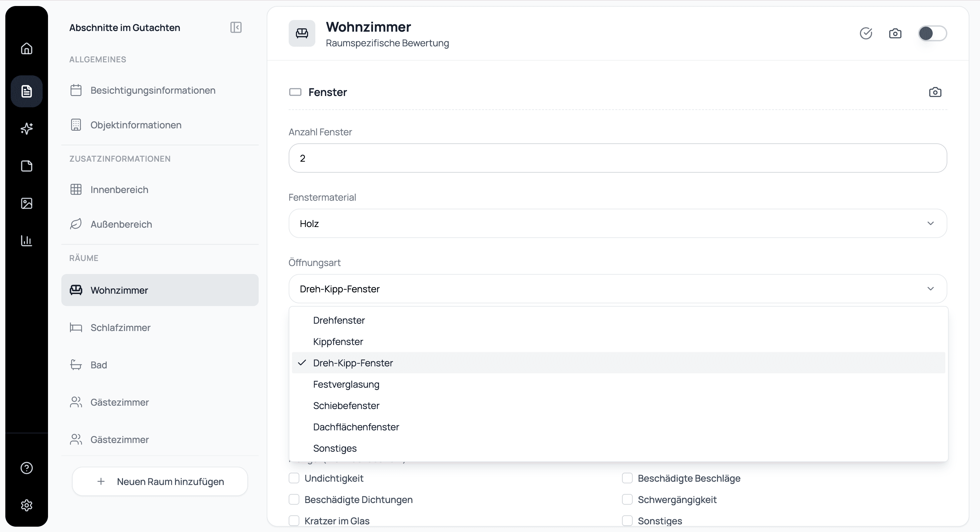Screen dimensions: 980x532
Task: Open the AI assistant sparkles icon
Action: (x=26, y=129)
